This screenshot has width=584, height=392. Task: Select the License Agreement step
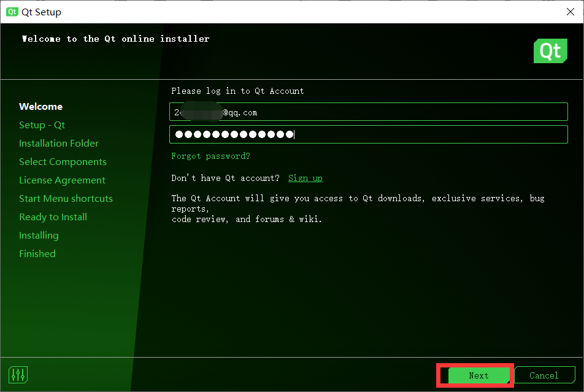point(62,180)
